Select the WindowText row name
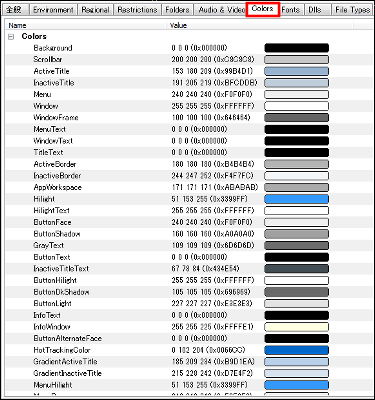The width and height of the screenshot is (375, 400). (x=53, y=141)
